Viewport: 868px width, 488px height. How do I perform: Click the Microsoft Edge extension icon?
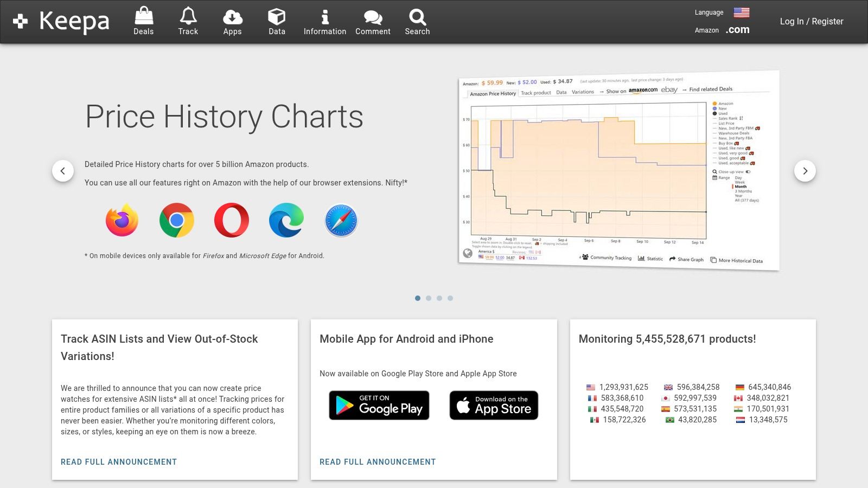click(x=286, y=220)
